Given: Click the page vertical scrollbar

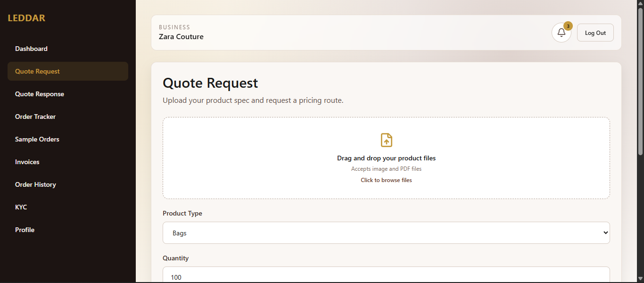Looking at the screenshot, I should 640,80.
